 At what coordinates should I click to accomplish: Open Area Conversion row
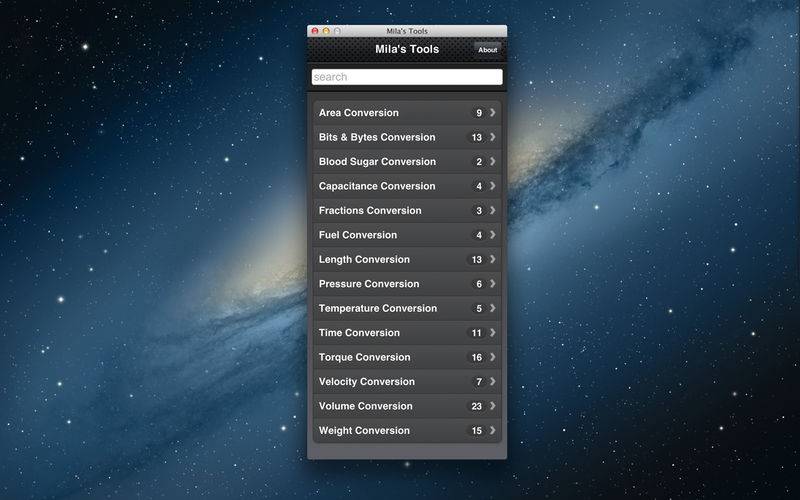[407, 113]
